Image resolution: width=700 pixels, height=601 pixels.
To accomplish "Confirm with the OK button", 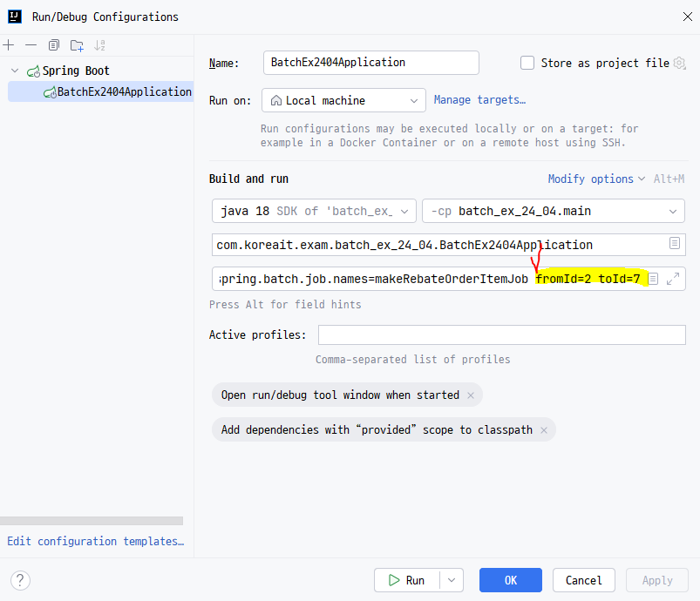I will pos(511,580).
